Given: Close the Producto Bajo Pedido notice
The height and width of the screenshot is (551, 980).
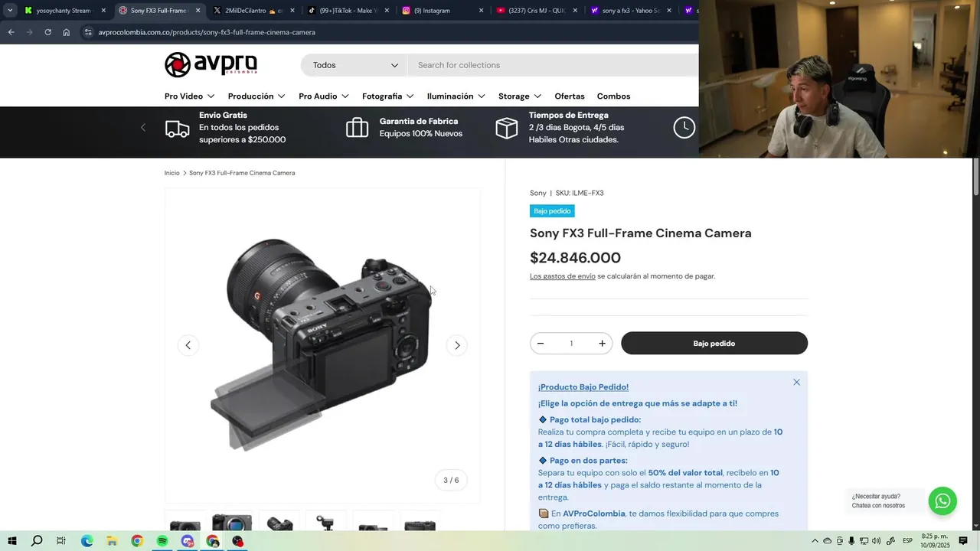Looking at the screenshot, I should (x=796, y=382).
